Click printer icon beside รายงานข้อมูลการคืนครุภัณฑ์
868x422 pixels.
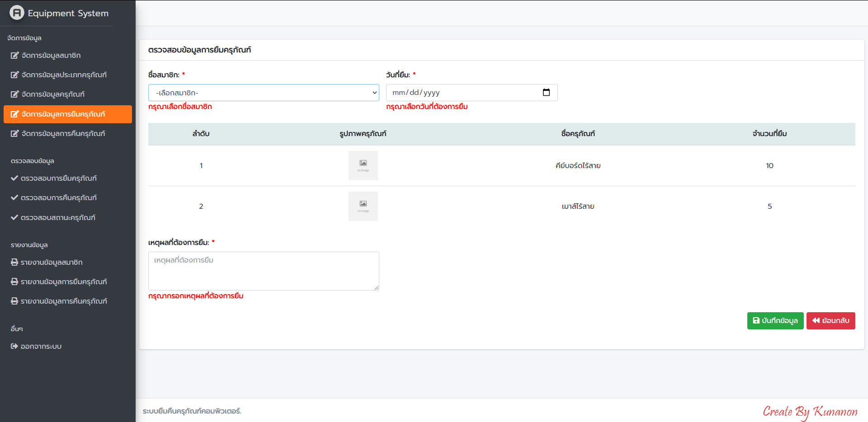point(14,301)
